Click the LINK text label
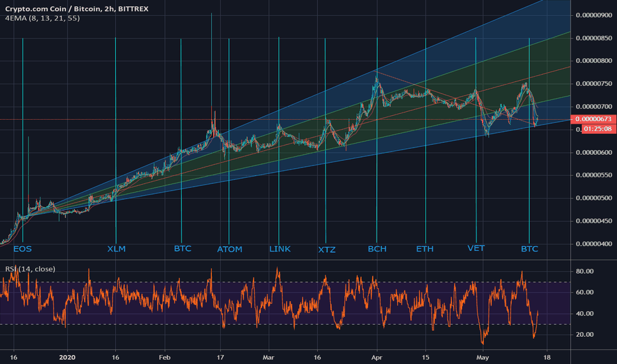The width and height of the screenshot is (617, 364). [x=280, y=249]
